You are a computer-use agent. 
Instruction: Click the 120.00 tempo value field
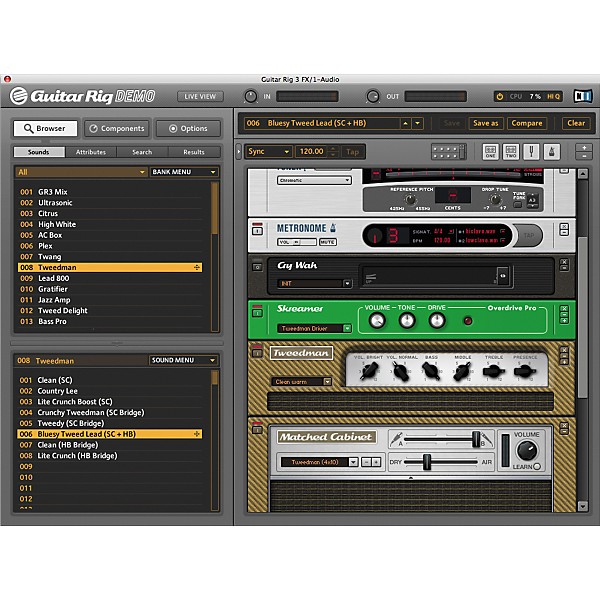311,152
